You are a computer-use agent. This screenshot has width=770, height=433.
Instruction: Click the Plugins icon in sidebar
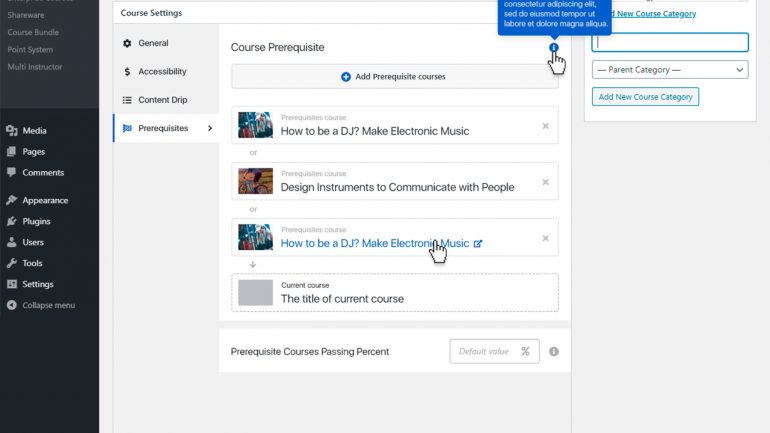pyautogui.click(x=12, y=221)
